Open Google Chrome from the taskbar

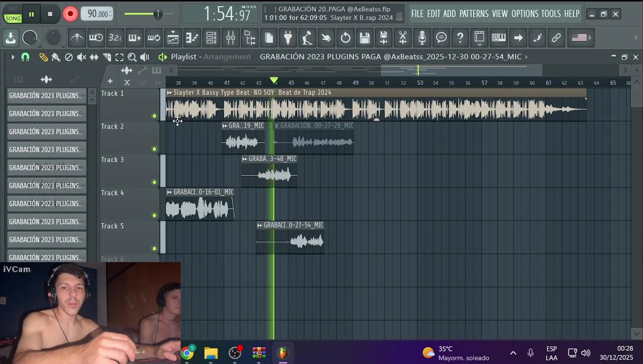tap(188, 352)
